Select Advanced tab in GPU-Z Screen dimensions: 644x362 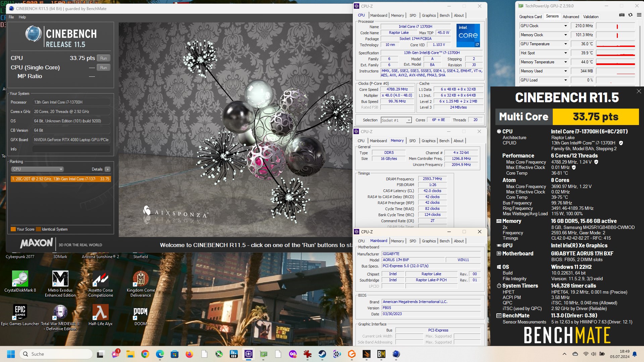(x=571, y=16)
